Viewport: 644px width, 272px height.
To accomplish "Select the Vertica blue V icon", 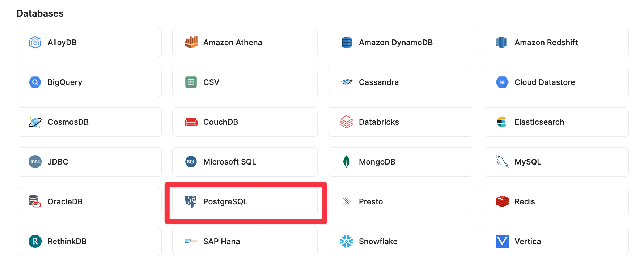I will (x=502, y=241).
